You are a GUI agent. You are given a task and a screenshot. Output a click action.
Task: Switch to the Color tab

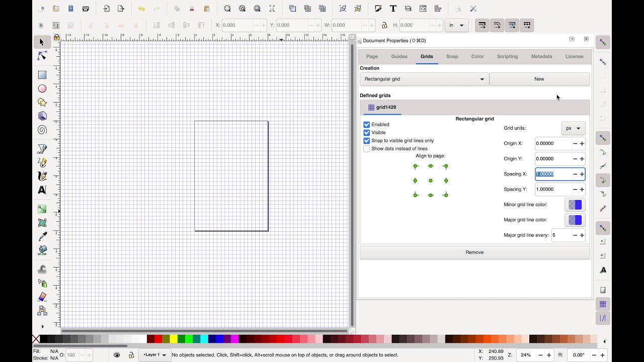tap(477, 56)
